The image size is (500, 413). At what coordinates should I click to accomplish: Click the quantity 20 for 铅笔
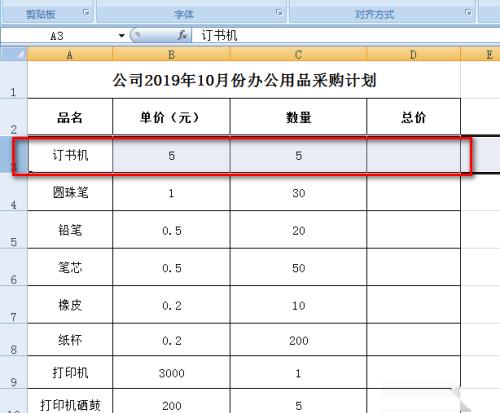[x=298, y=230]
